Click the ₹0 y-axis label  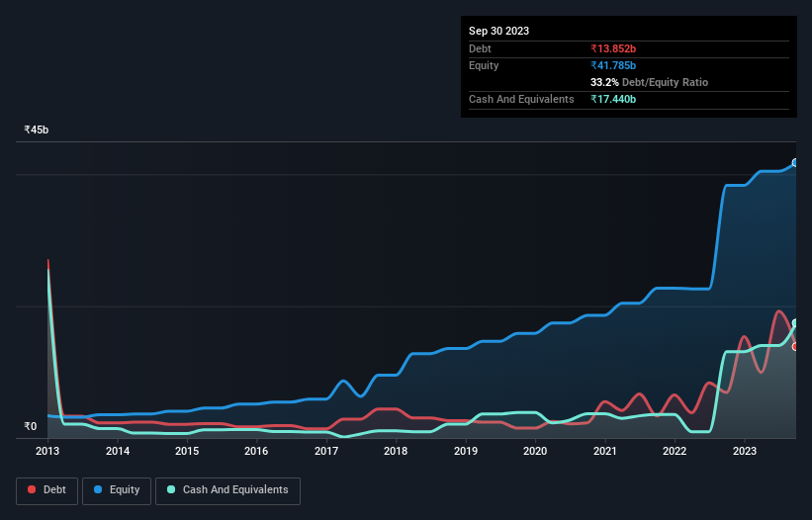(x=31, y=426)
